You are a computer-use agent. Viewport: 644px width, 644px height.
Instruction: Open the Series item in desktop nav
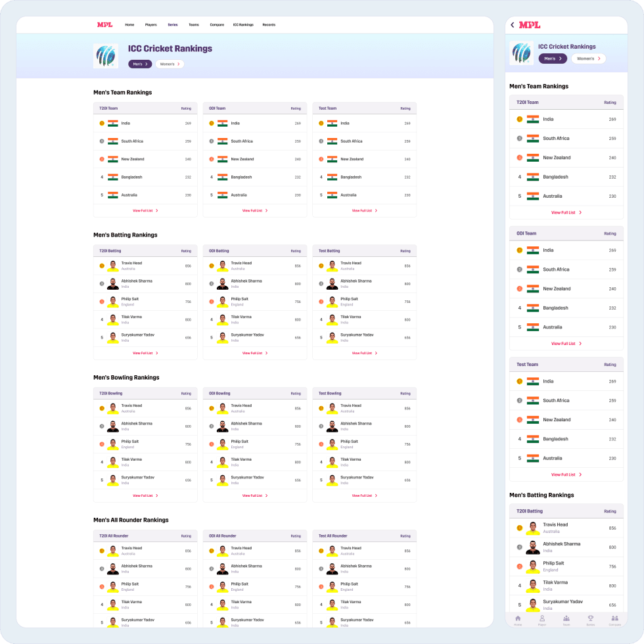tap(173, 25)
